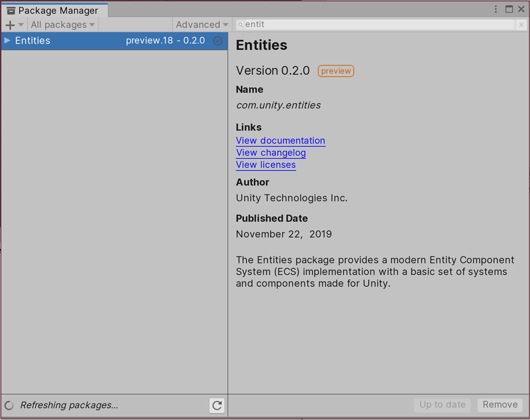
Task: Open the All packages filter dropdown
Action: [62, 25]
